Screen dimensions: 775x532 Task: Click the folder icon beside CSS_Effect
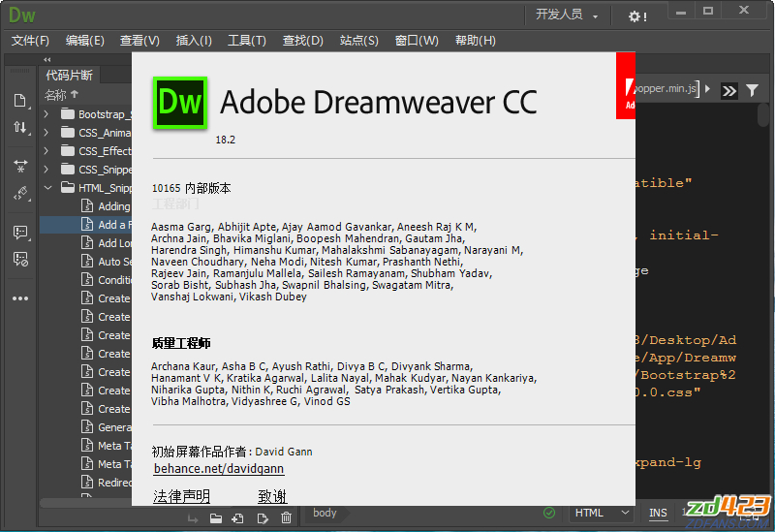(x=68, y=150)
